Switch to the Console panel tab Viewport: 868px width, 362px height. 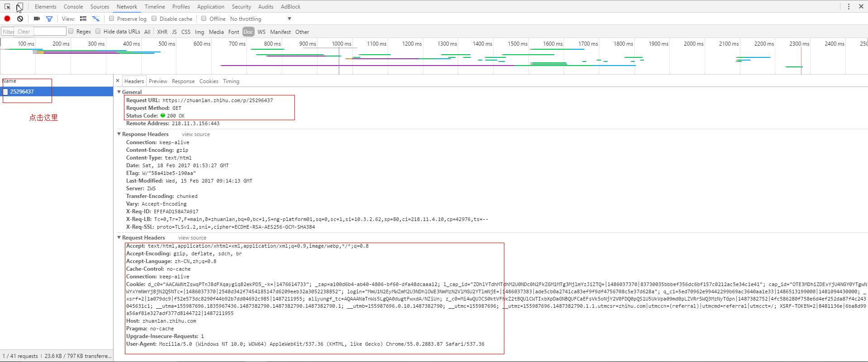tap(73, 7)
